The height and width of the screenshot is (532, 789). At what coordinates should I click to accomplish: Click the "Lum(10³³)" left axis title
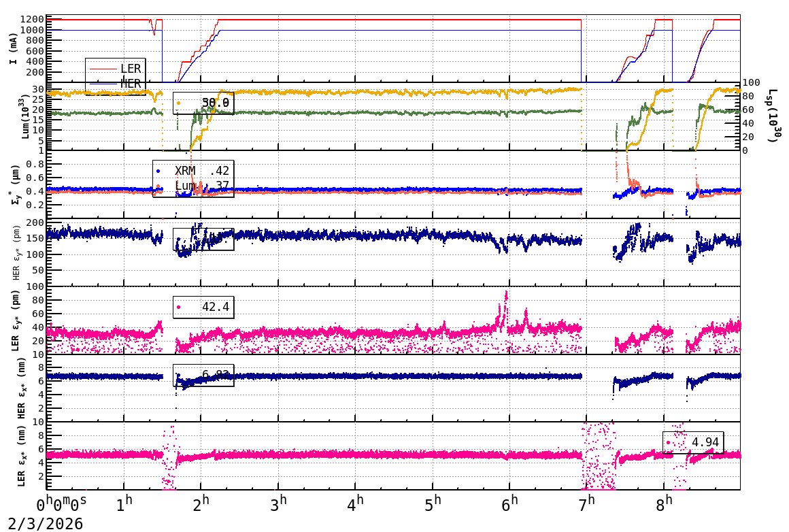26,116
